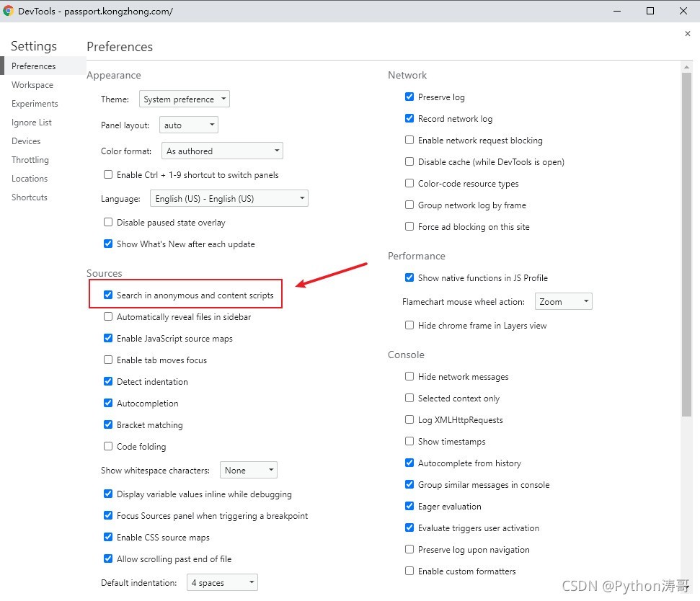Image resolution: width=700 pixels, height=601 pixels.
Task: Open the Color format dropdown
Action: (x=222, y=151)
